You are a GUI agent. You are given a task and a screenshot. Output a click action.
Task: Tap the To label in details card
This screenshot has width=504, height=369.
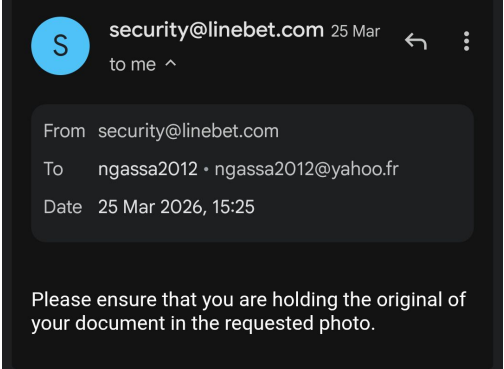pos(53,169)
